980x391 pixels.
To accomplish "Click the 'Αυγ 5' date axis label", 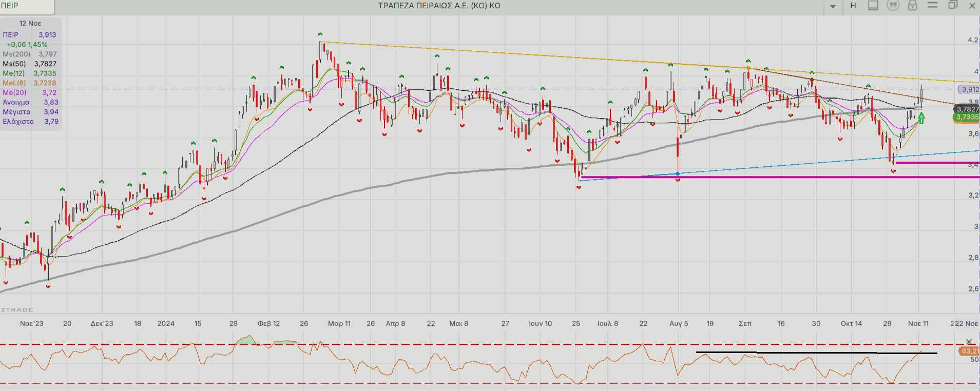I will (x=679, y=323).
